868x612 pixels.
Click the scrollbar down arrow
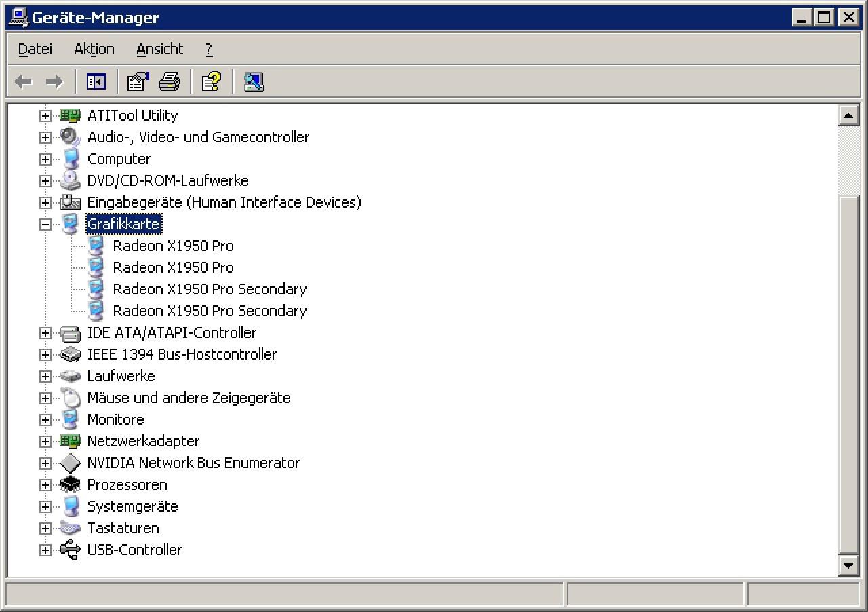[x=849, y=565]
